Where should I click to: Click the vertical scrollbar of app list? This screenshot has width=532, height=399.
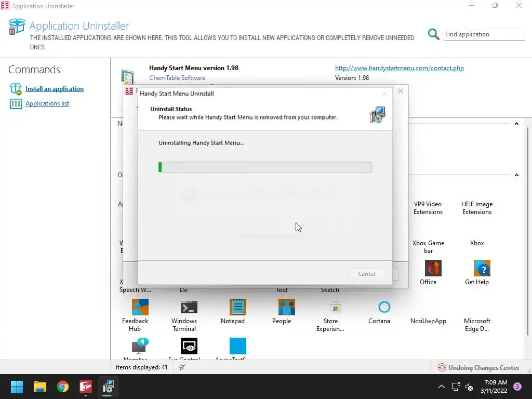tap(528, 231)
